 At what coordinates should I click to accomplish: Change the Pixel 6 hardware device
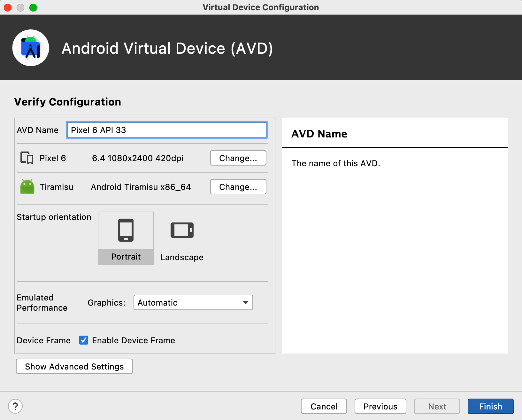238,158
